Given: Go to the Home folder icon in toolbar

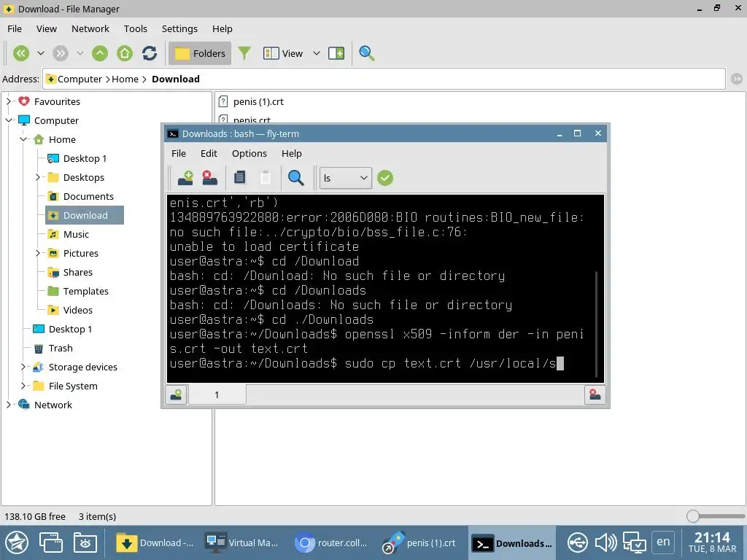Looking at the screenshot, I should coord(125,53).
